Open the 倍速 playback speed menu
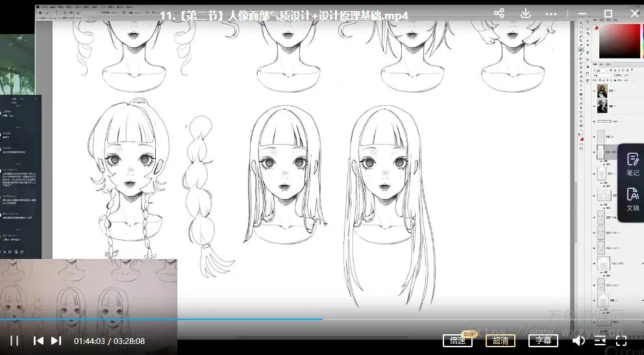Screen dimensions: 644x355 coord(458,341)
